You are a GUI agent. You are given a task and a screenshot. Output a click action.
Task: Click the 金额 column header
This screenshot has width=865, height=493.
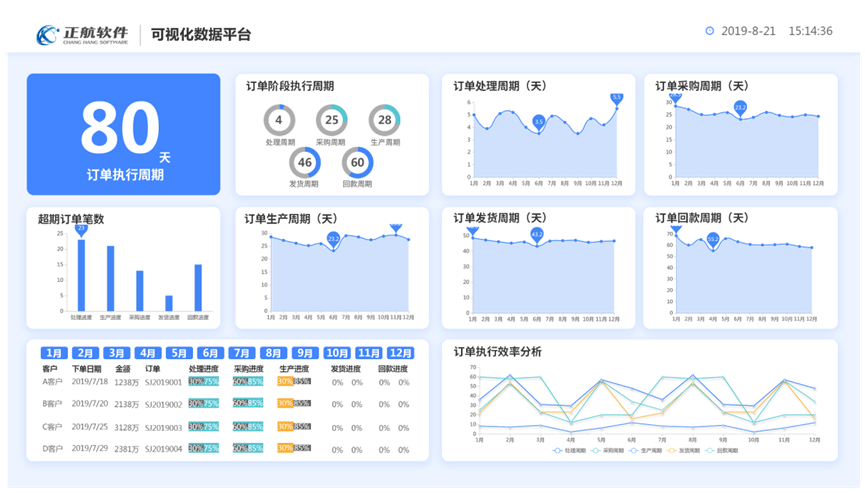[x=122, y=369]
